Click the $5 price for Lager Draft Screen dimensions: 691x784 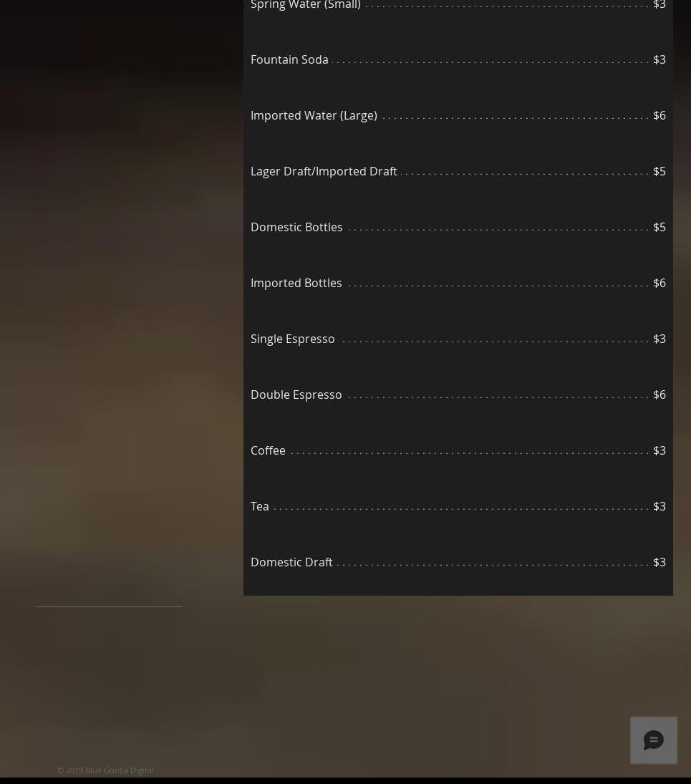pyautogui.click(x=659, y=172)
